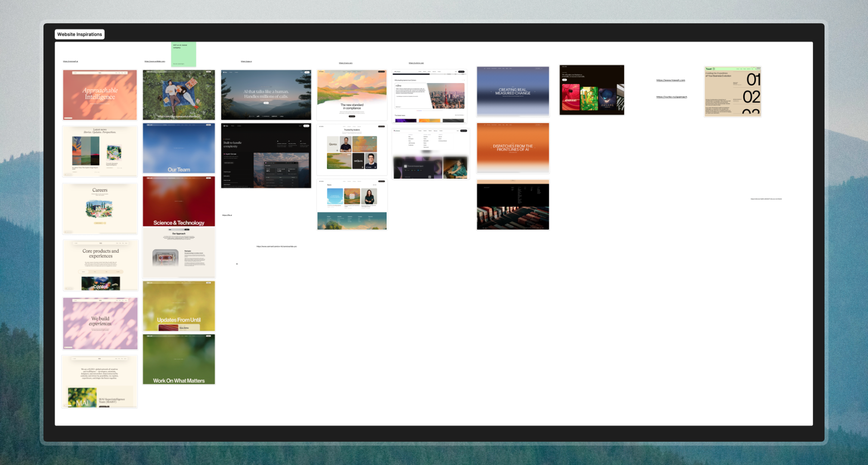Click the picnic couple on grass screenshot
The image size is (868, 465).
click(x=179, y=95)
